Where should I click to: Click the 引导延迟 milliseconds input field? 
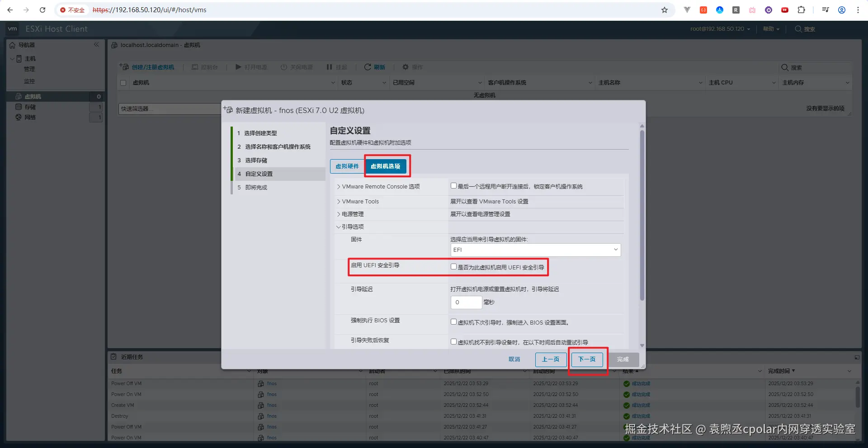(466, 302)
